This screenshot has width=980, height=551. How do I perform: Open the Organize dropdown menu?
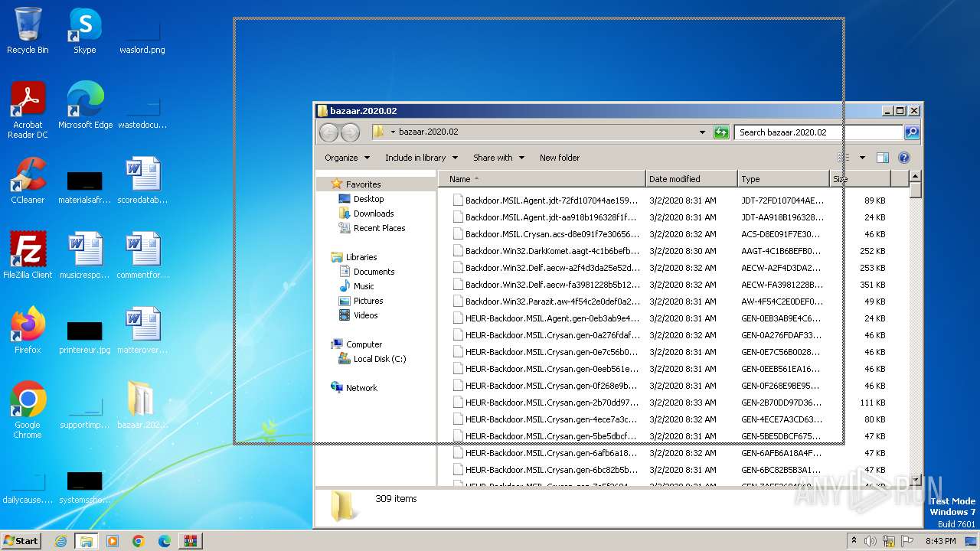pyautogui.click(x=347, y=158)
